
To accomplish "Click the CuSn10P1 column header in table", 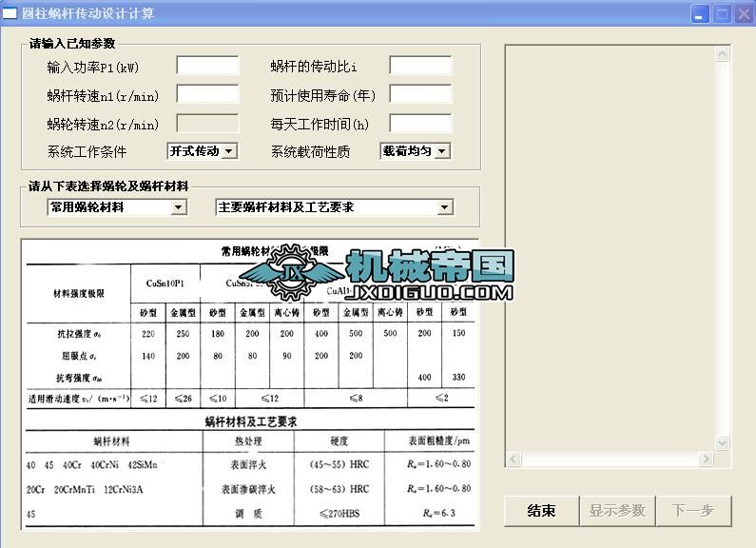I will point(165,284).
